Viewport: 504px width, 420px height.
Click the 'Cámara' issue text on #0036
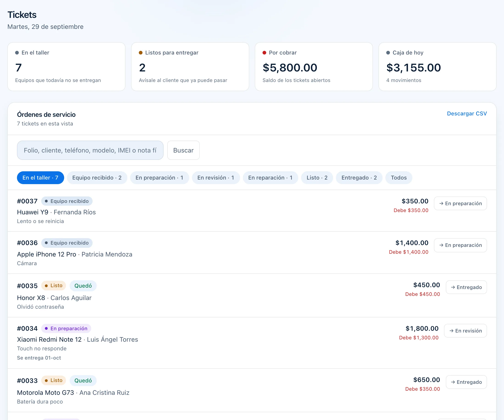(27, 263)
